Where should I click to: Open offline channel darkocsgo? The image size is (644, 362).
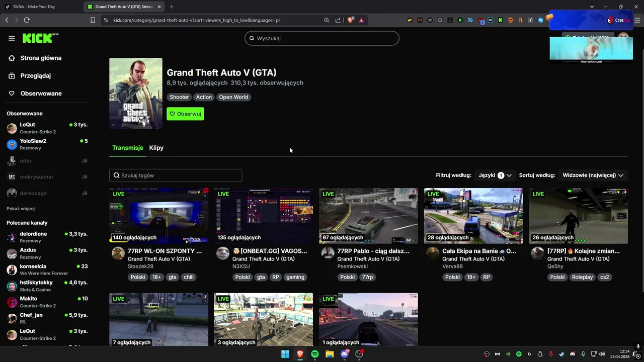pyautogui.click(x=47, y=193)
